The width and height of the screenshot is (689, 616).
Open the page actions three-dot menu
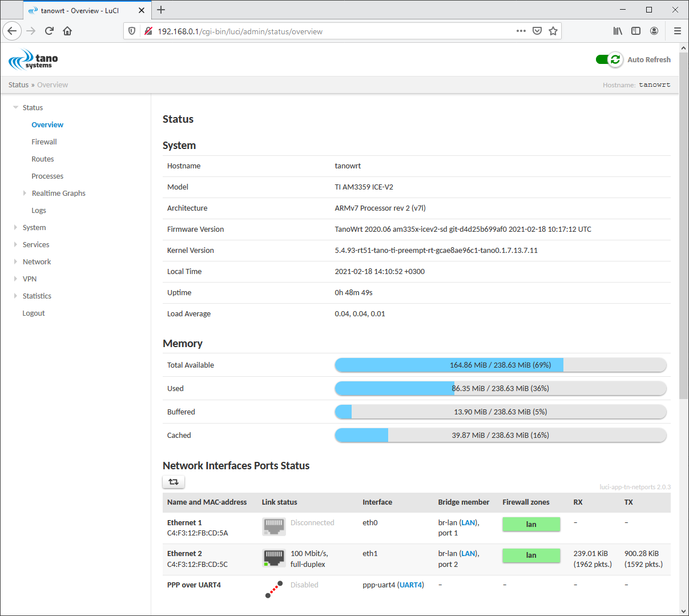pos(521,31)
